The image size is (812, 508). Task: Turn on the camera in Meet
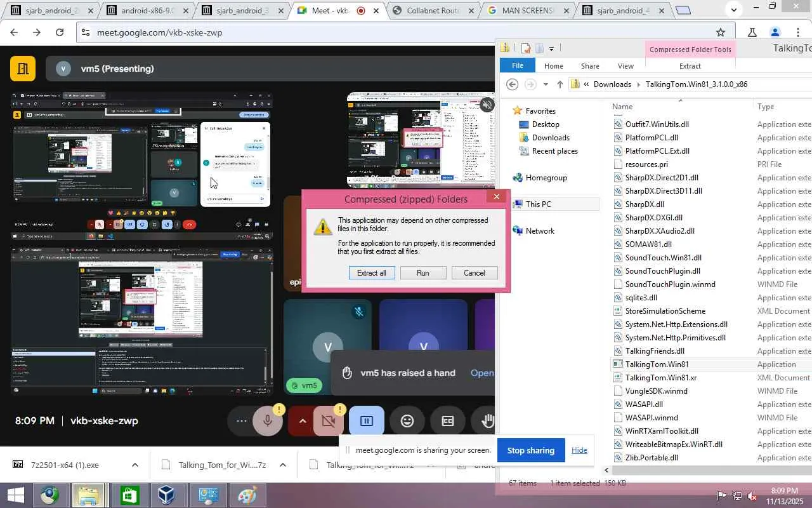(x=329, y=421)
